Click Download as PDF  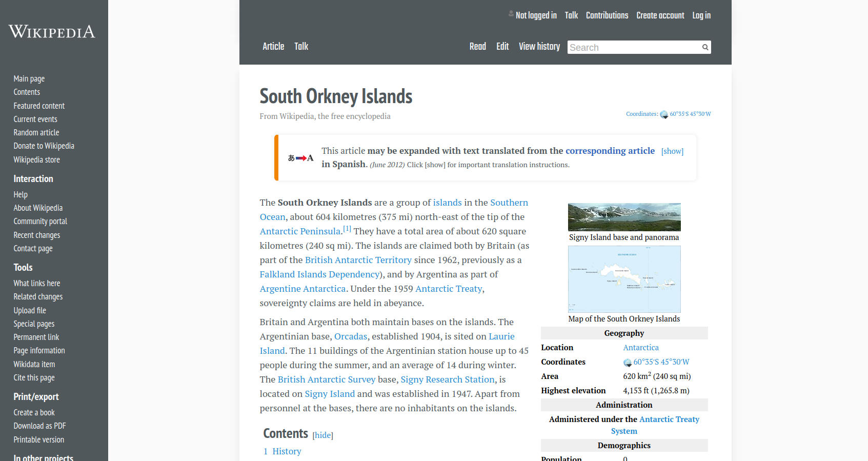(x=40, y=426)
